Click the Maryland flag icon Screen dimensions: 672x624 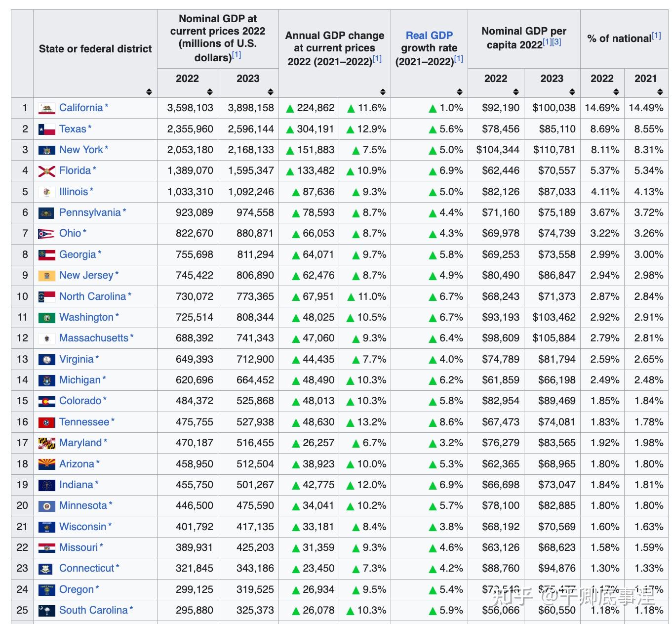coord(46,443)
